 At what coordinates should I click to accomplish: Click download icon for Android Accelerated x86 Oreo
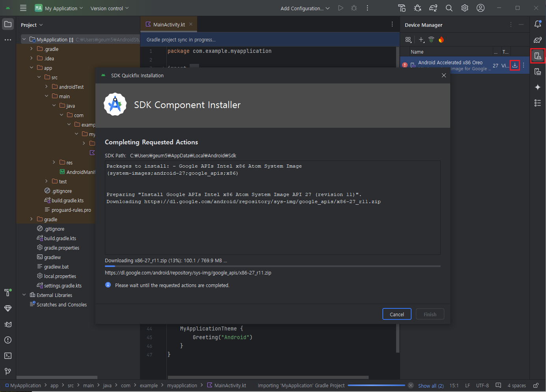coord(515,65)
